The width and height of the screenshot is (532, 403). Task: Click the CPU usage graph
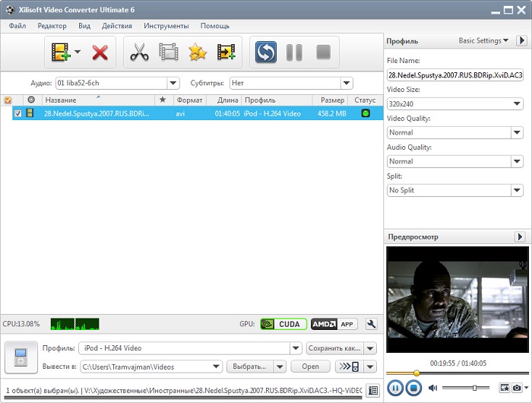tap(75, 324)
